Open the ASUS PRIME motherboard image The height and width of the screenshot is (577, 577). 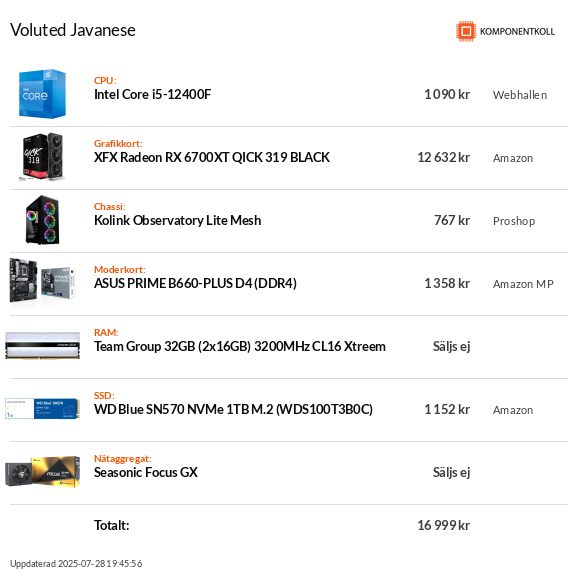coord(42,283)
